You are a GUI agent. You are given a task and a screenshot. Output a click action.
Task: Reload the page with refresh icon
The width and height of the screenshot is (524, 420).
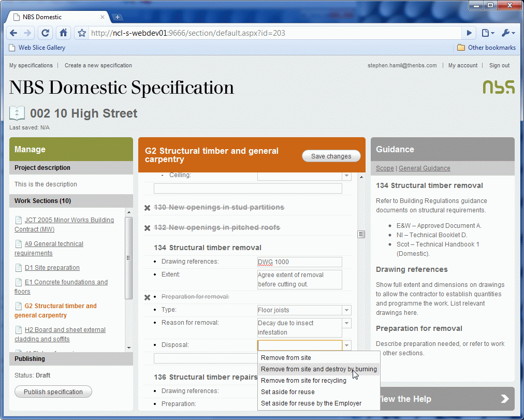point(45,33)
